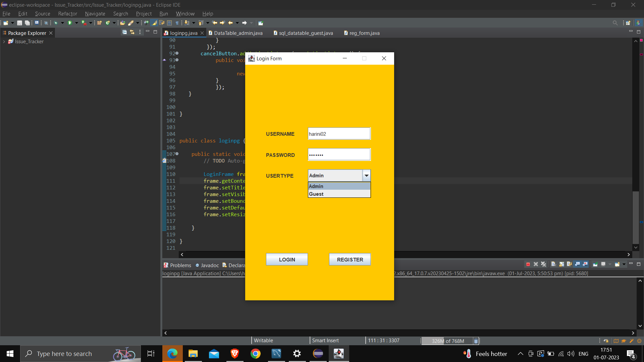
Task: Switch to the DataTable_admin.java tab
Action: 238,33
